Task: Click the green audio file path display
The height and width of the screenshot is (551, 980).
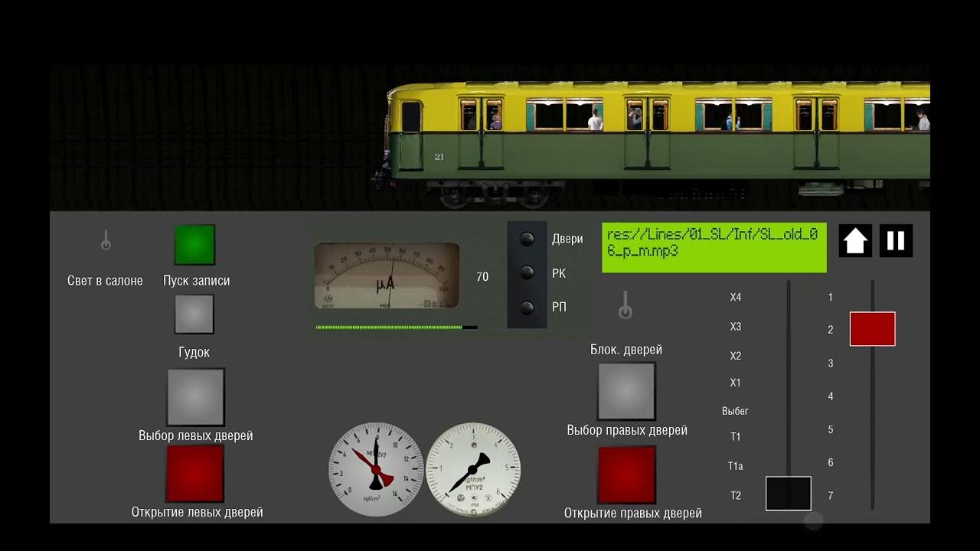Action: click(x=714, y=248)
